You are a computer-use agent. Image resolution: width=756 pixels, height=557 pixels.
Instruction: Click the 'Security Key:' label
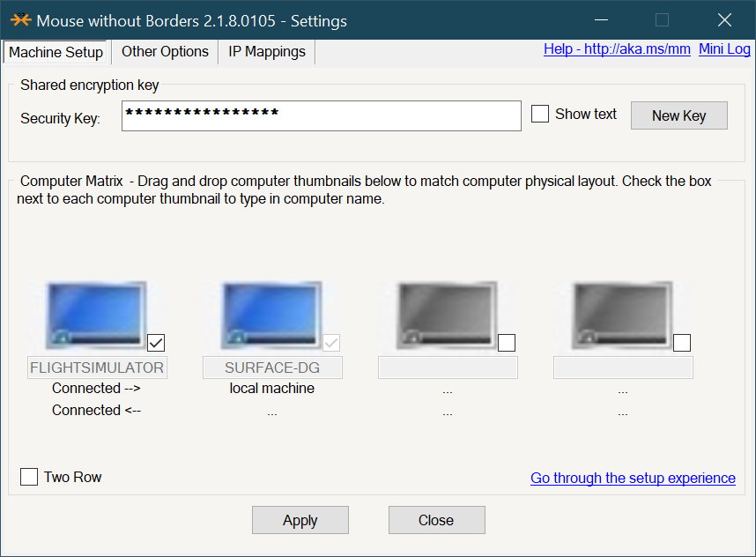click(x=60, y=118)
